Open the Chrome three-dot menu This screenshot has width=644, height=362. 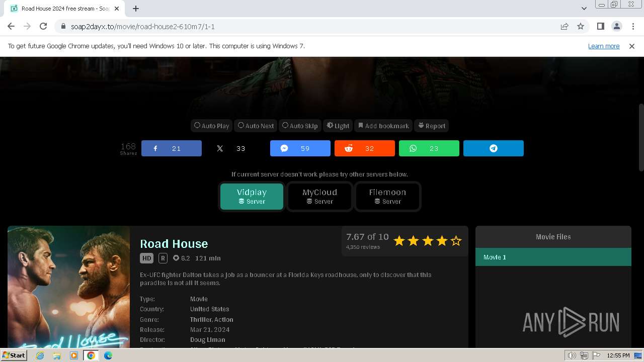click(x=632, y=26)
